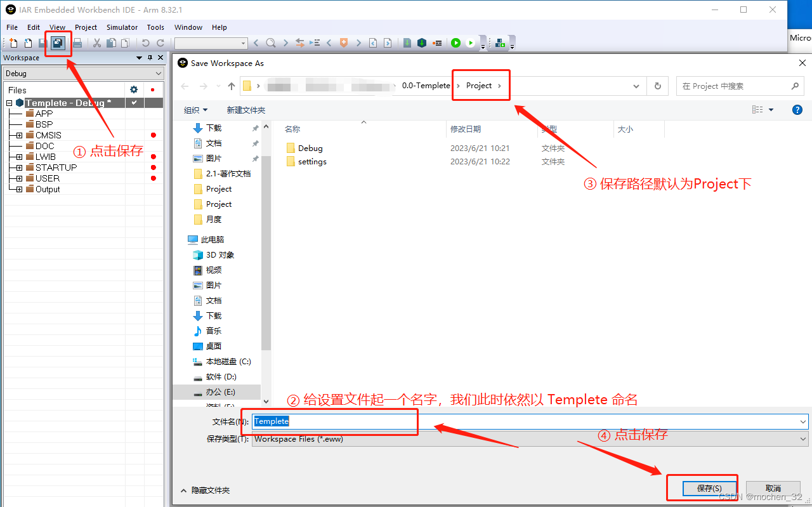Click the gear icon in Files header
The height and width of the screenshot is (507, 812).
[134, 90]
